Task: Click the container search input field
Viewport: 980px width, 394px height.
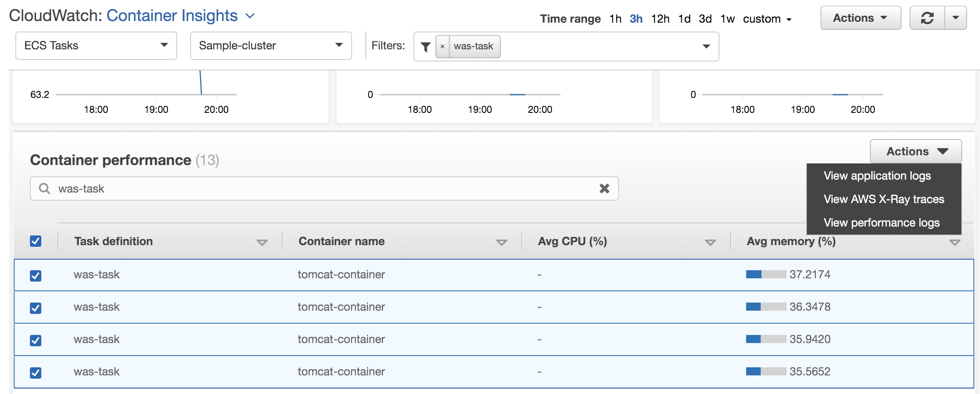Action: pyautogui.click(x=324, y=189)
